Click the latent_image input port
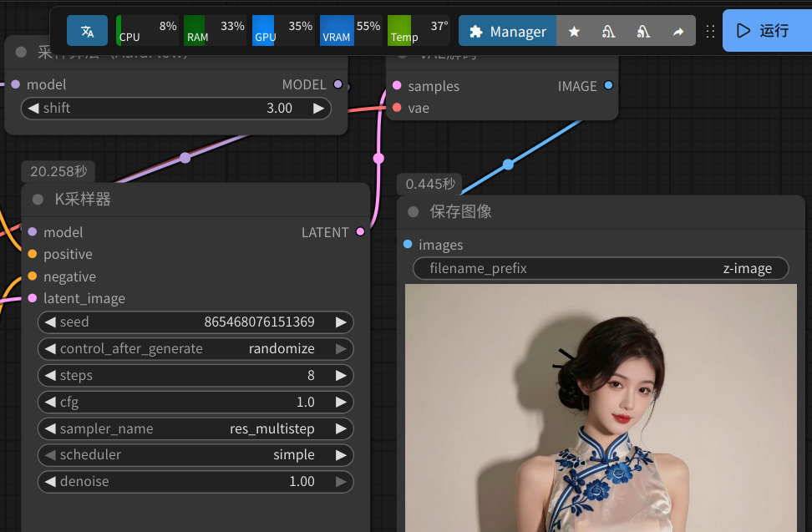The width and height of the screenshot is (812, 532). tap(32, 298)
